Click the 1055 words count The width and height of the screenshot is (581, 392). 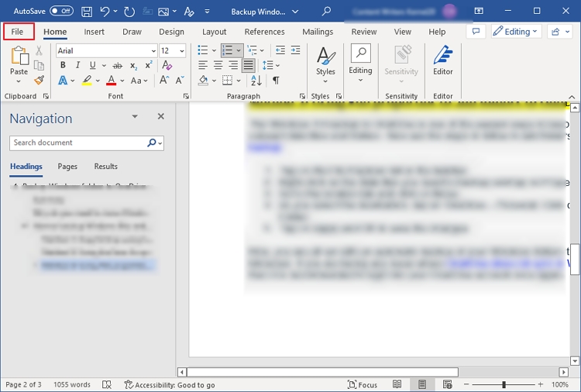click(72, 384)
